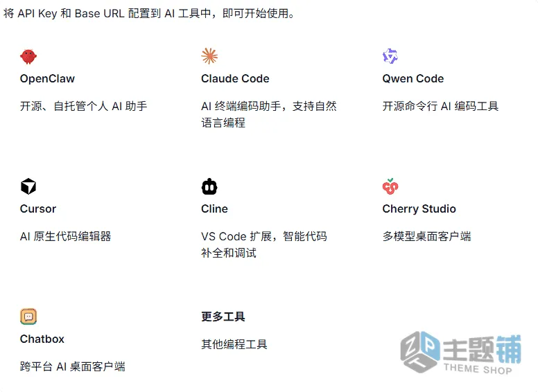This screenshot has height=392, width=538.
Task: Click the text AI 原生代码编辑器
Action: [x=66, y=236]
